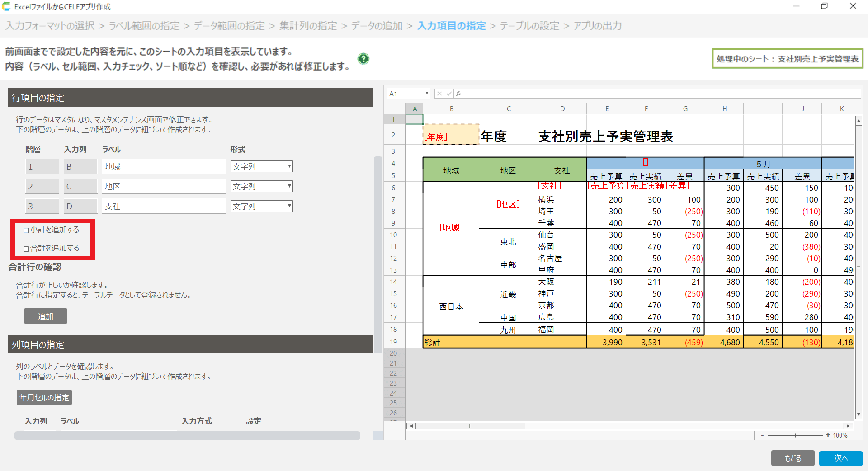This screenshot has width=868, height=471.
Task: Go to データの追加 step in breadcrumb
Action: (377, 26)
